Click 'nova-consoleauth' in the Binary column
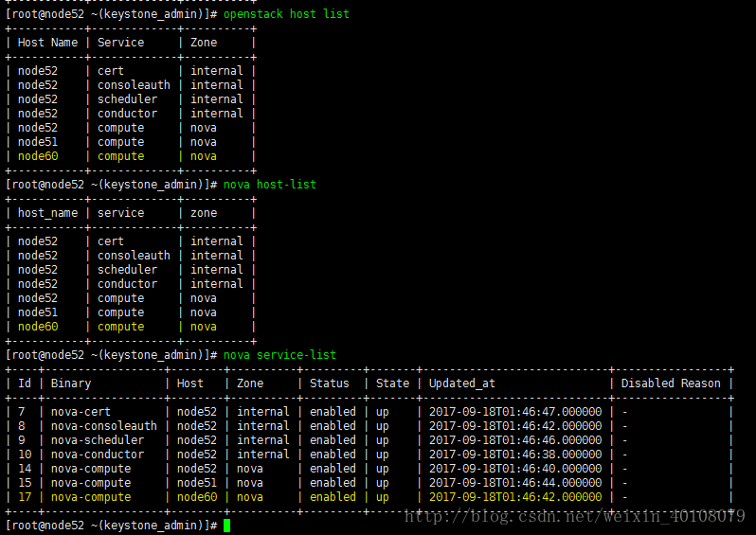This screenshot has height=535, width=756. click(x=104, y=426)
